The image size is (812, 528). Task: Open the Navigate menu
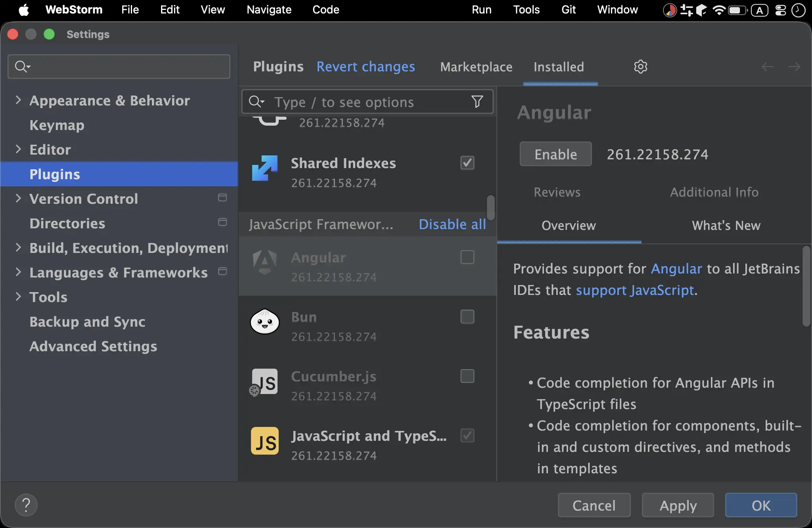(x=269, y=10)
